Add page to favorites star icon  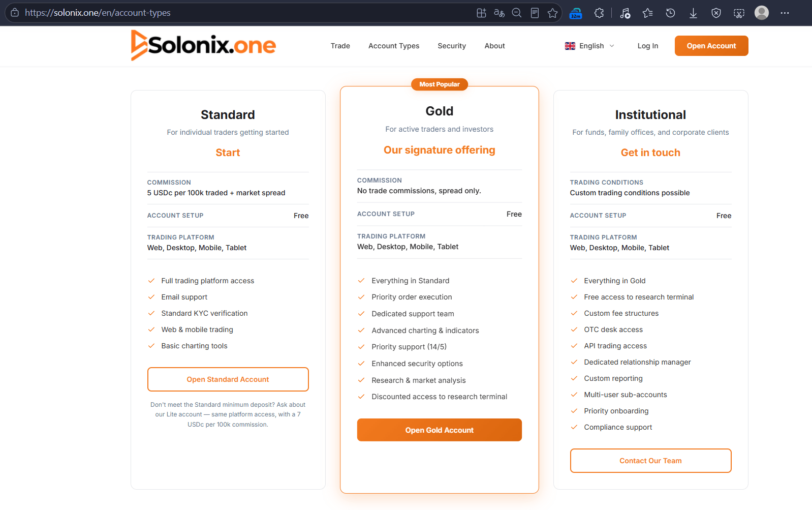point(553,13)
